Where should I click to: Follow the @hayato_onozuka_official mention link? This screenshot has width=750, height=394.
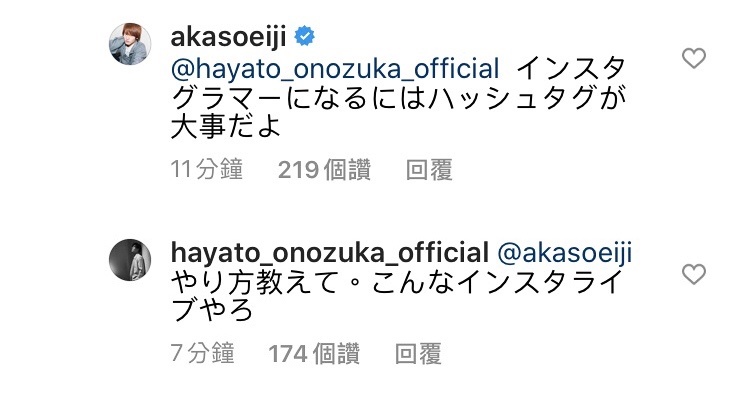pyautogui.click(x=335, y=68)
